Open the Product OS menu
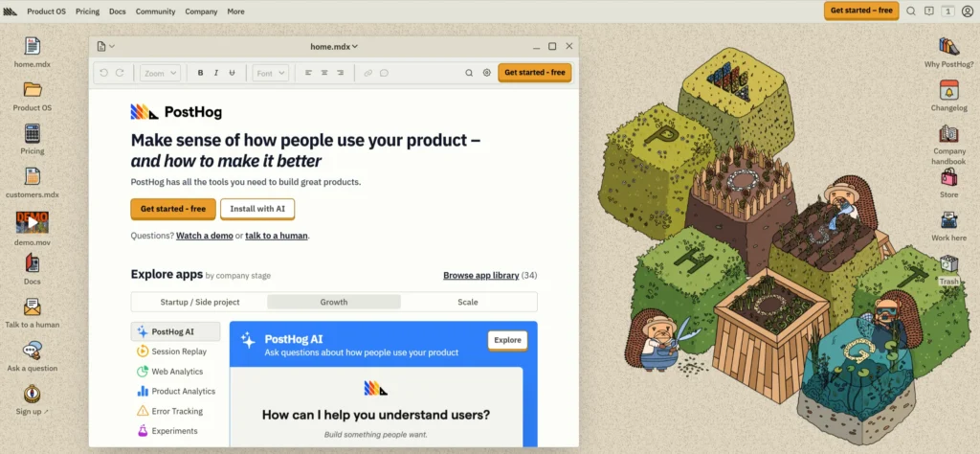The width and height of the screenshot is (980, 454). 48,11
